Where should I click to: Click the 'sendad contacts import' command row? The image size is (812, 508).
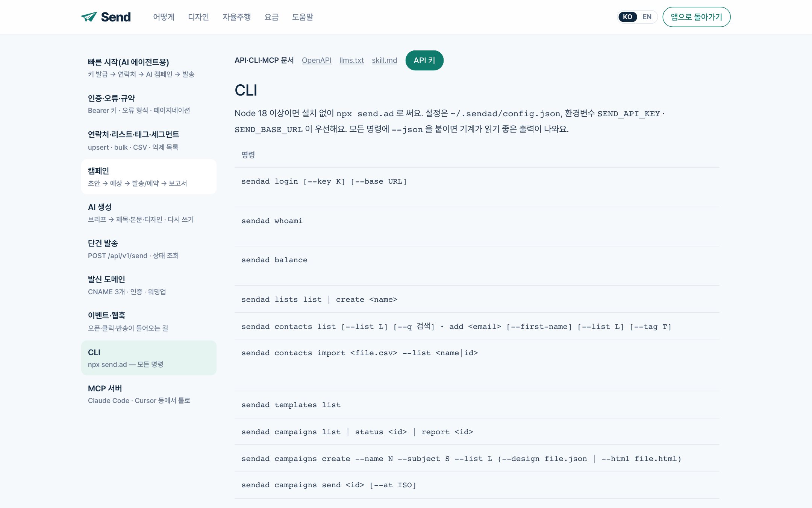[477, 365]
